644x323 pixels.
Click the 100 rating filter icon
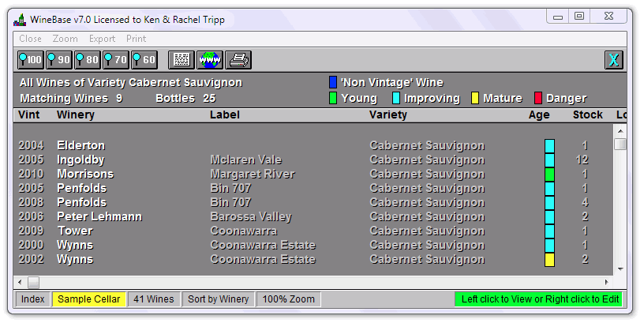tap(31, 60)
